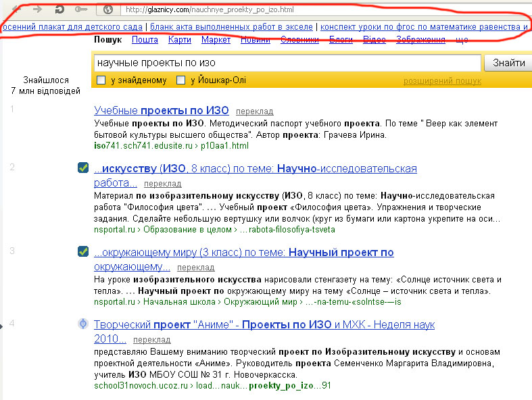Reload the page with refresh icon
This screenshot has height=400, width=532.
[59, 9]
